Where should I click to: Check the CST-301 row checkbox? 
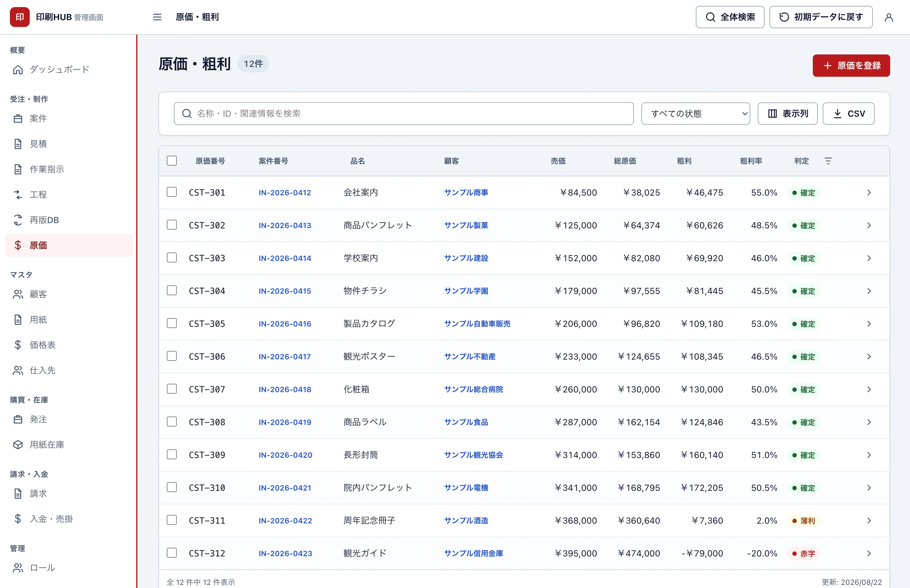click(172, 192)
